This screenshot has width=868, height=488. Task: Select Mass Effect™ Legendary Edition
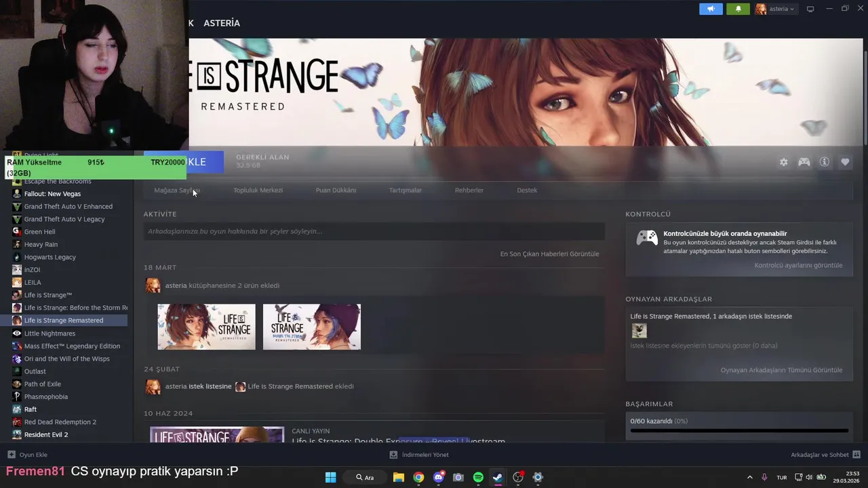(72, 346)
